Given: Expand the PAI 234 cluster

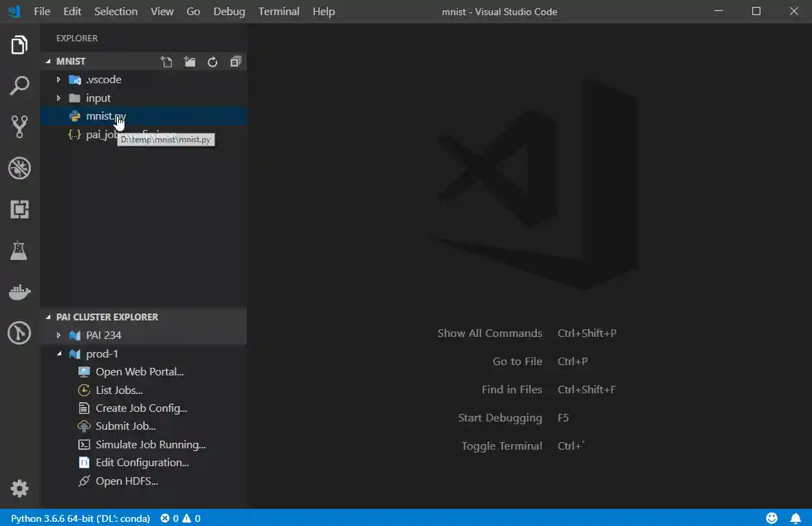Looking at the screenshot, I should [58, 336].
